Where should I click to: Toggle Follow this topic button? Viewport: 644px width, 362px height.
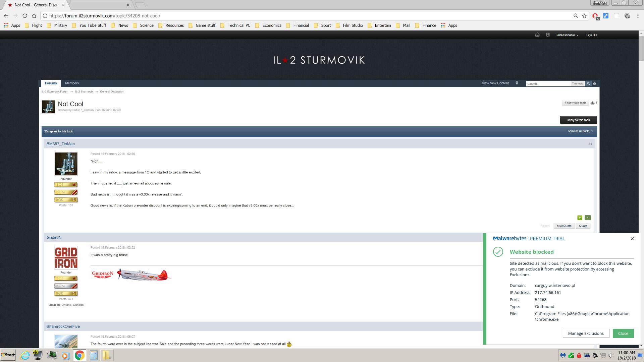[x=575, y=103]
